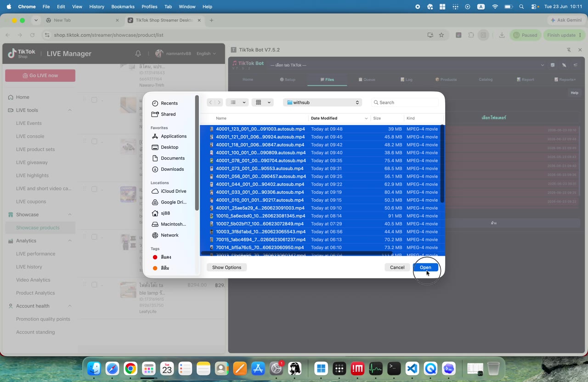
Task: Bookmark this page with the star icon
Action: click(441, 35)
